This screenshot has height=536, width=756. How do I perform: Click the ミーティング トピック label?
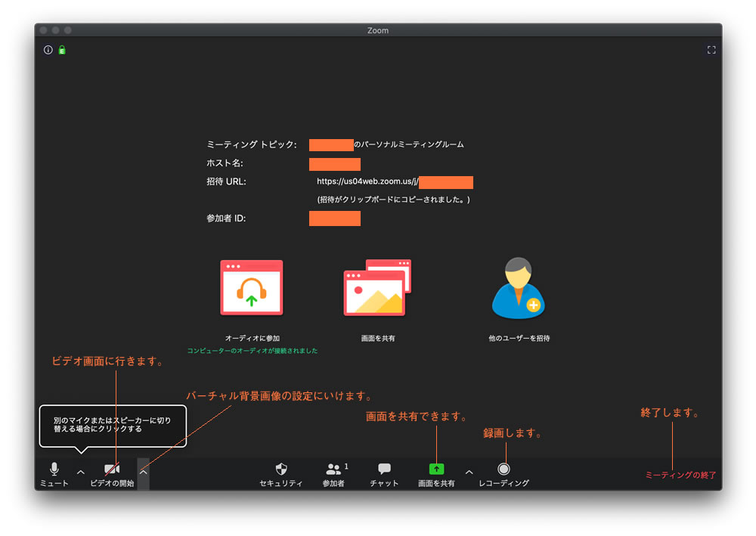point(252,144)
